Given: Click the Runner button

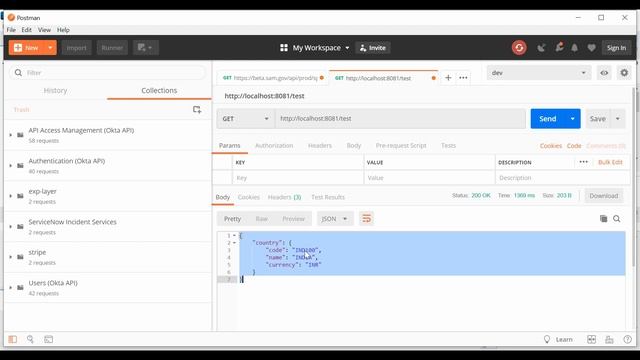Looking at the screenshot, I should pyautogui.click(x=112, y=48).
